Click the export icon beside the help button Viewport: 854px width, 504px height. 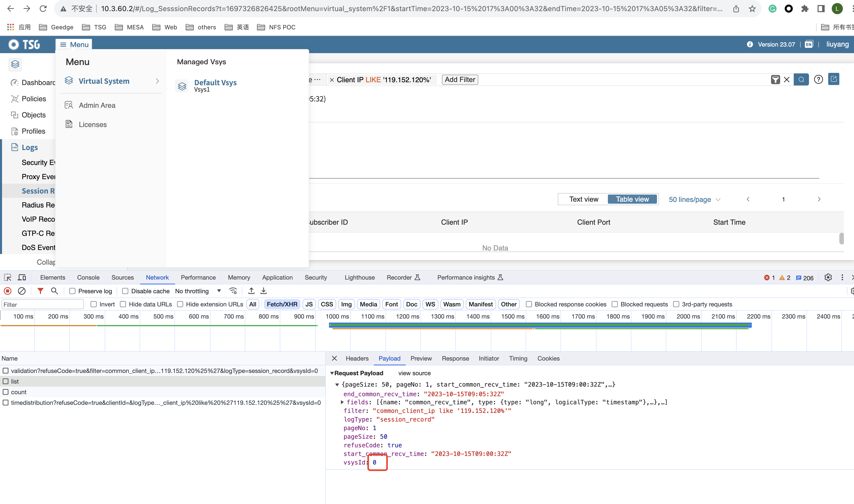click(834, 79)
